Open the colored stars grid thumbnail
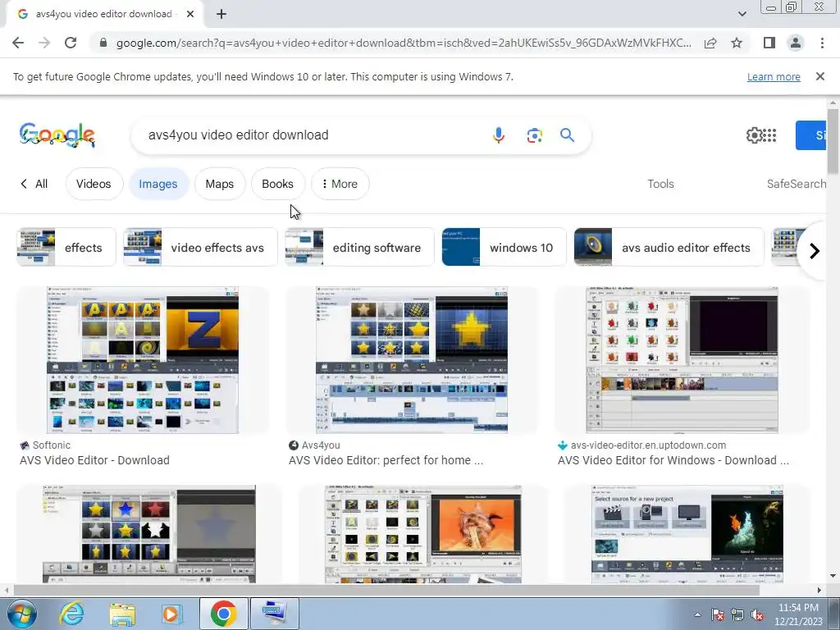The image size is (840, 630). [x=149, y=534]
